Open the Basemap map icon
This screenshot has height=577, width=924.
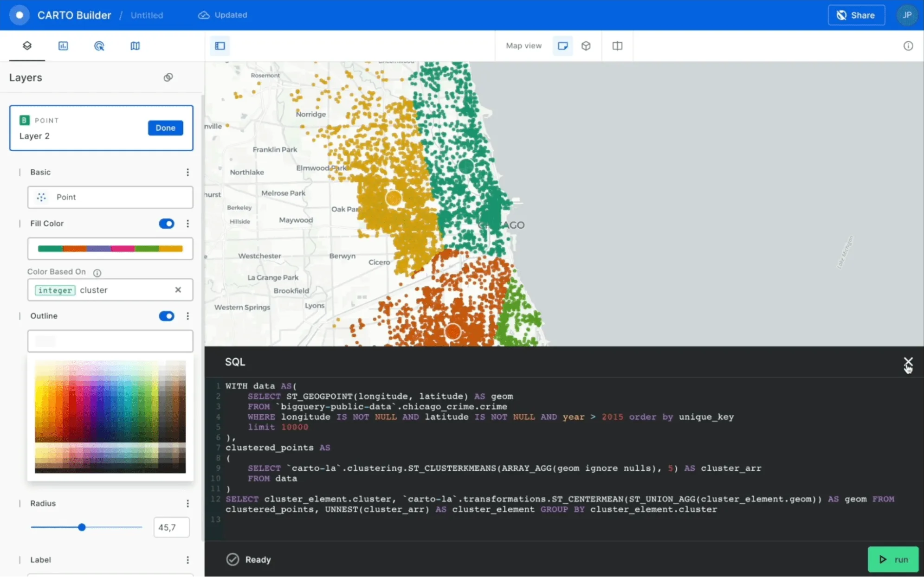(x=135, y=46)
